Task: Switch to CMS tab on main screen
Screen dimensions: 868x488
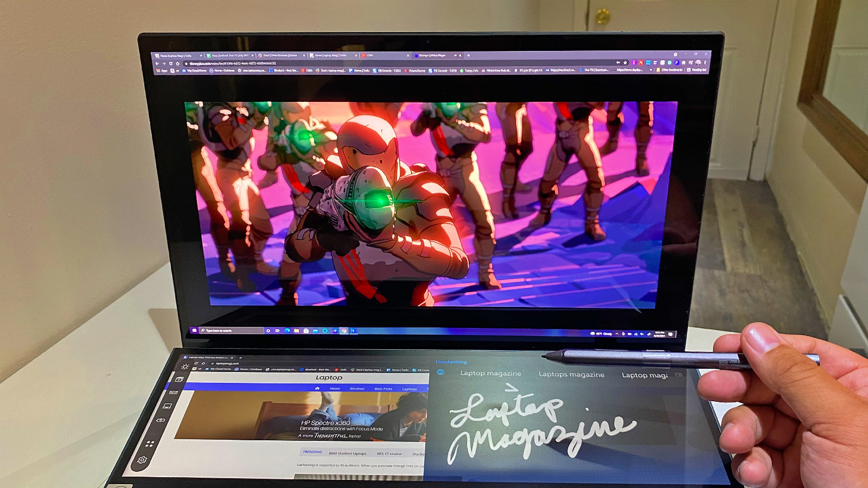Action: pos(386,55)
